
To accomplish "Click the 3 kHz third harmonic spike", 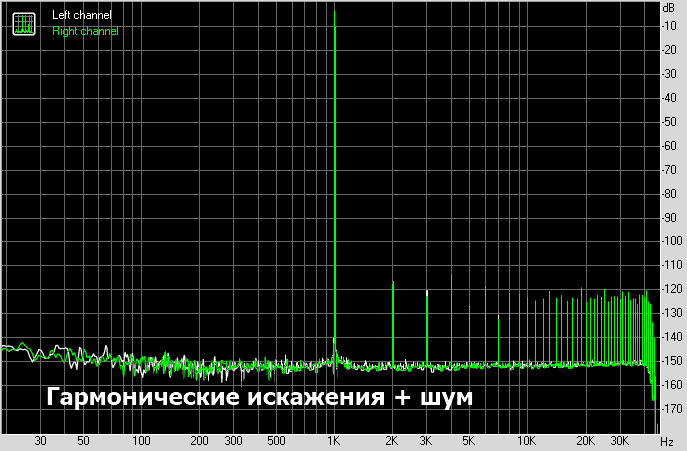I will (427, 328).
